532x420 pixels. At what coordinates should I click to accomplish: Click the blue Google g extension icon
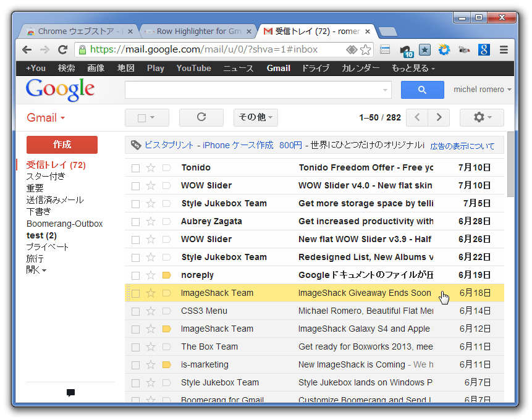pyautogui.click(x=484, y=50)
